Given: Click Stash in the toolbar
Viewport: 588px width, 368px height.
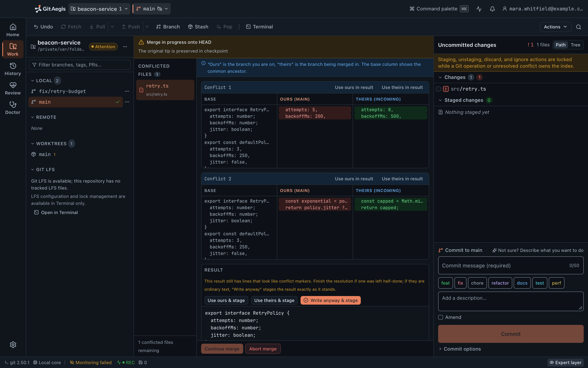Looking at the screenshot, I should pos(198,27).
